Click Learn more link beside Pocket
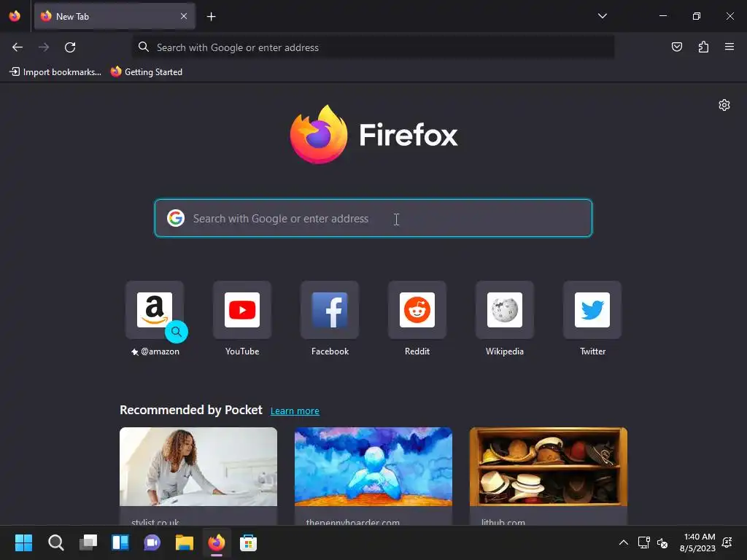Screen dimensions: 747x560 295,411
